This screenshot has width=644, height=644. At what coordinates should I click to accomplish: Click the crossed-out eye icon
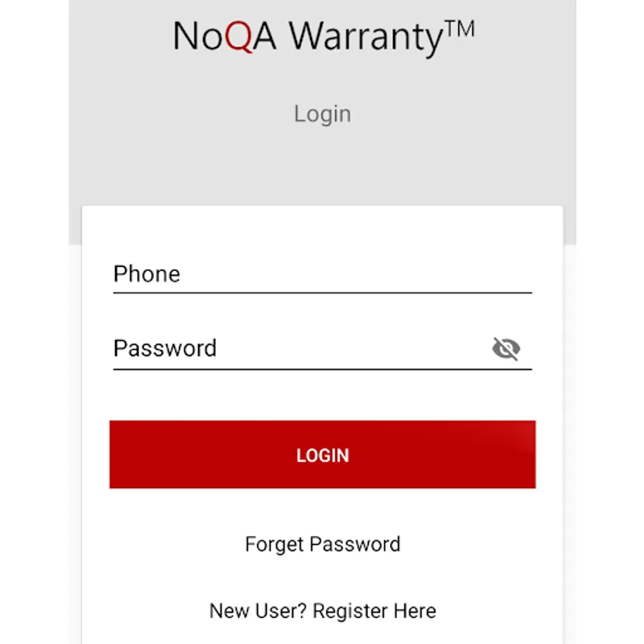click(x=506, y=348)
